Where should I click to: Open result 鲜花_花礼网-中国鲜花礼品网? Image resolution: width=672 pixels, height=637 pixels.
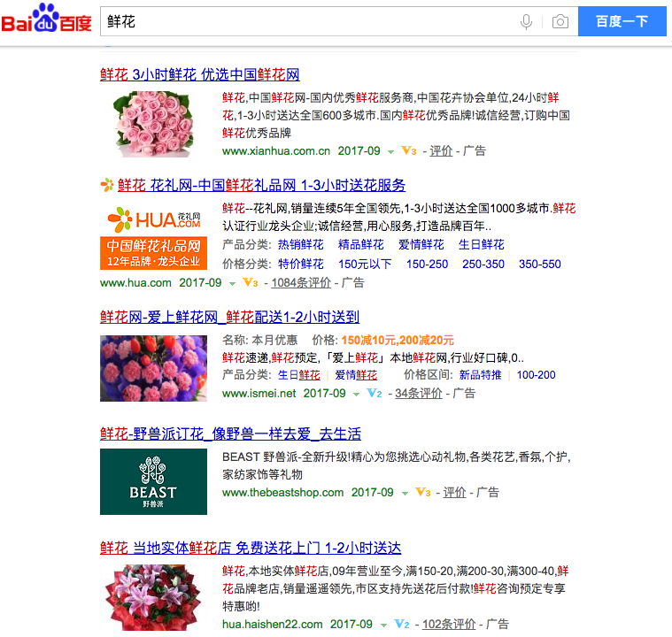261,185
